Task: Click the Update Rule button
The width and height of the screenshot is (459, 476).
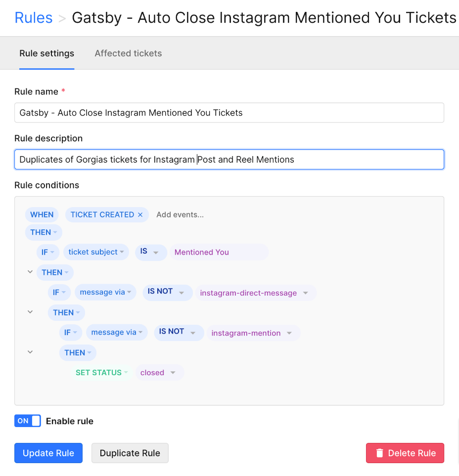Action: (48, 453)
